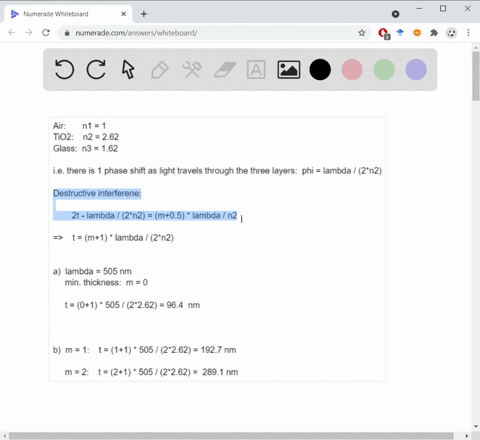Select the pointer cursor tool
Image resolution: width=480 pixels, height=440 pixels.
coord(128,69)
